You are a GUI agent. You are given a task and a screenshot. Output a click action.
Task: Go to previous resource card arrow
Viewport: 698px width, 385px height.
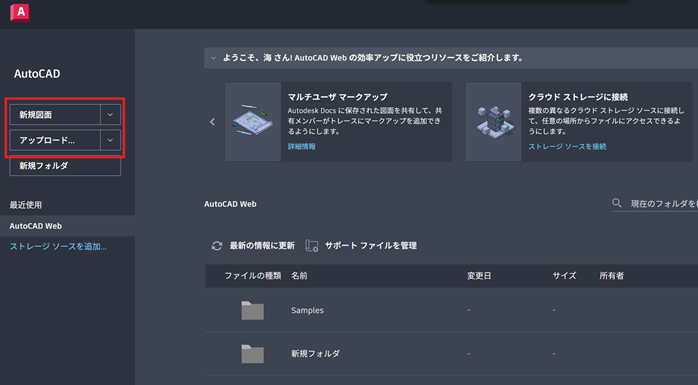click(212, 122)
